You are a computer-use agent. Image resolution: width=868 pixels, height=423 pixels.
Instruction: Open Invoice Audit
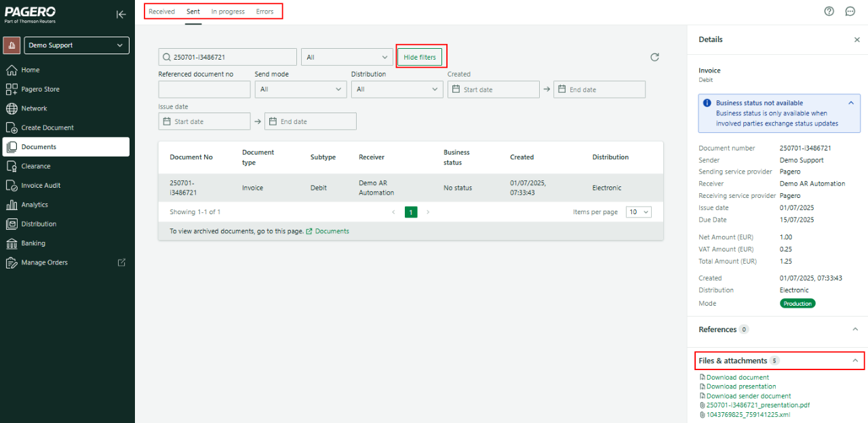pyautogui.click(x=43, y=185)
